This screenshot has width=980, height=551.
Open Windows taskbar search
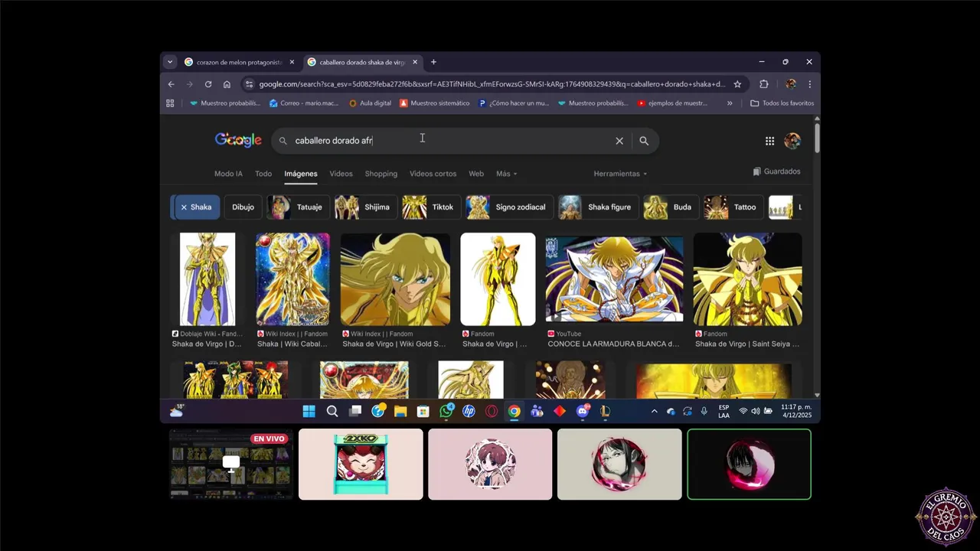(332, 412)
